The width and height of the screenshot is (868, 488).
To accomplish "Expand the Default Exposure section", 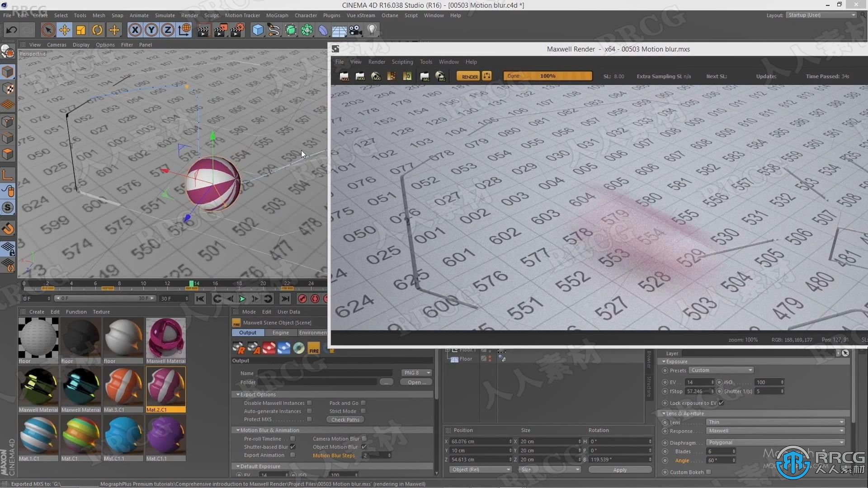I will tap(239, 466).
